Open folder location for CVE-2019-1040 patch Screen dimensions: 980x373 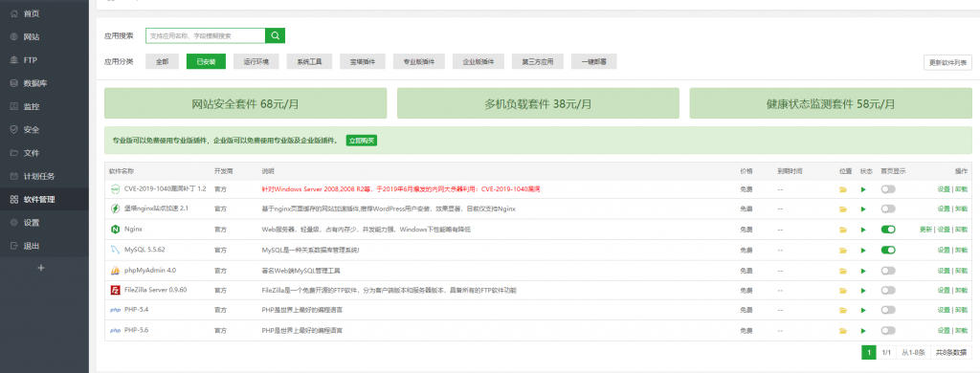click(842, 189)
